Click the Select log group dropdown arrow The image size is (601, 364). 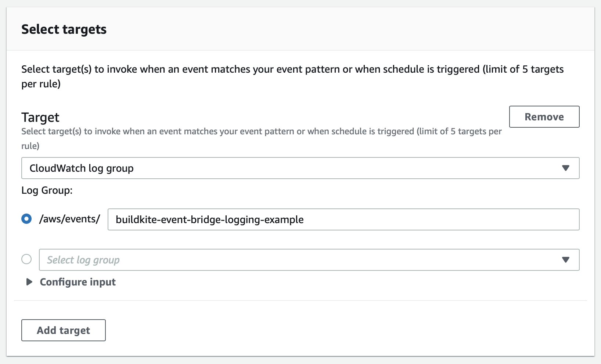tap(566, 260)
